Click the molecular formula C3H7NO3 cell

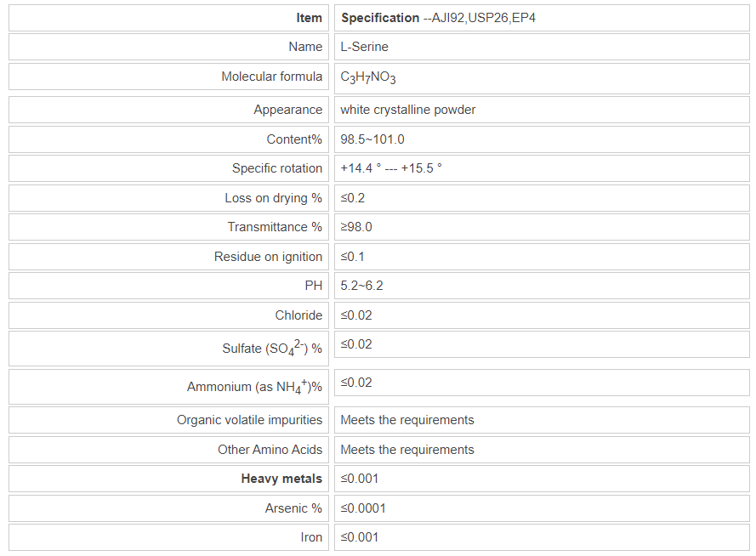click(368, 77)
